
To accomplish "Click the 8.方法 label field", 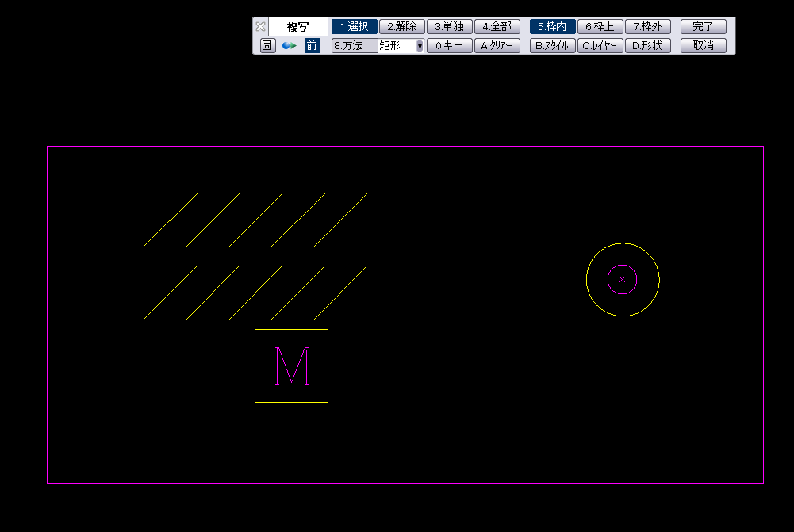I will 354,46.
